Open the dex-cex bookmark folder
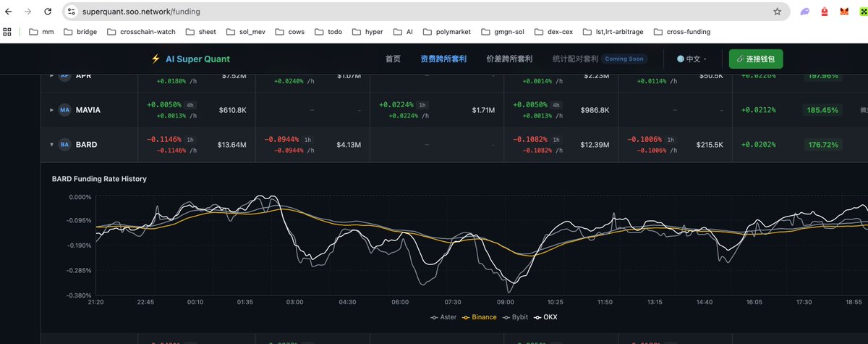 click(x=556, y=32)
